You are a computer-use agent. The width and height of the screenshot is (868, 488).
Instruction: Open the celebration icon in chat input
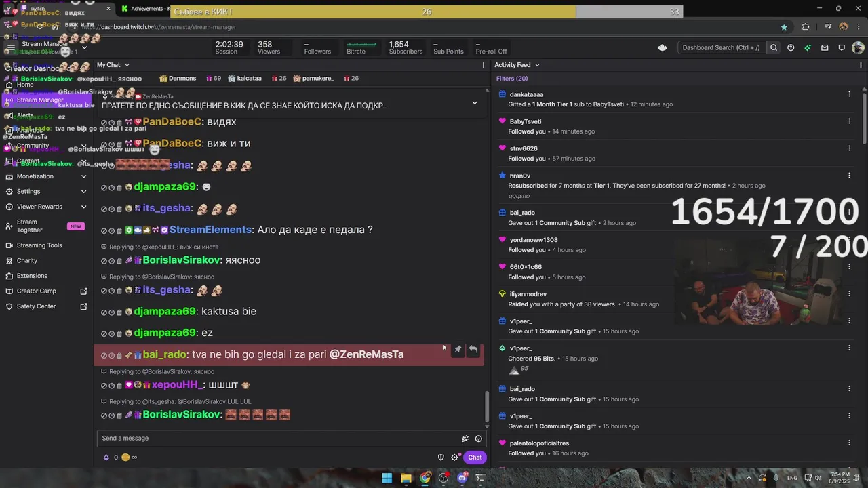pos(465,439)
